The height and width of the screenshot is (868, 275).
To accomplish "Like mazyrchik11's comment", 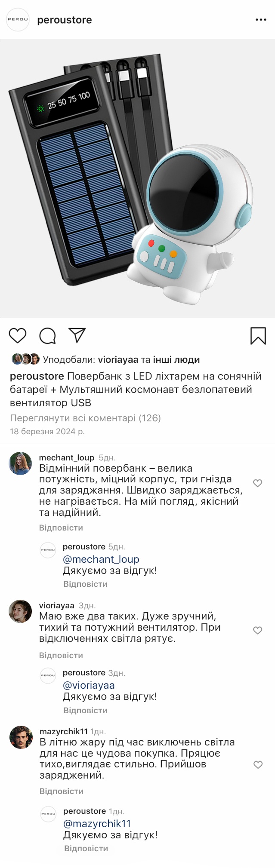I will 258,765.
